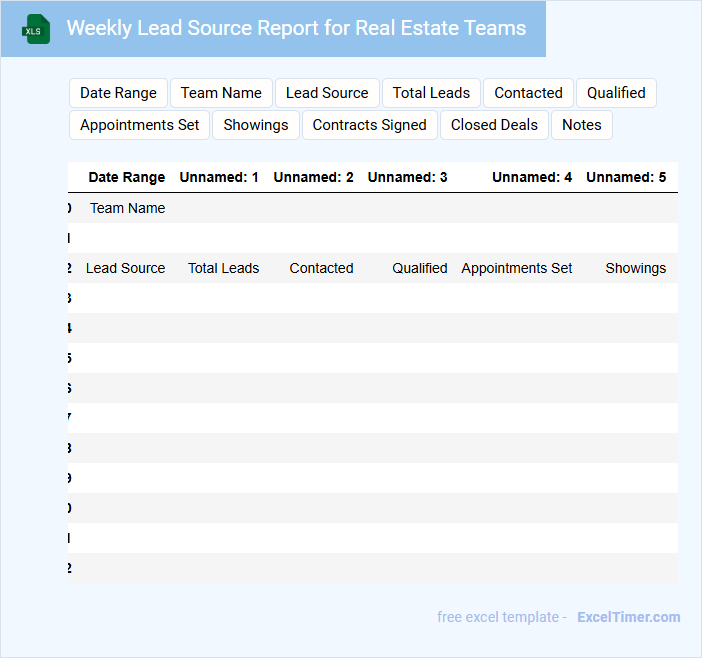
Task: Click the Closed Deals tag
Action: click(494, 125)
